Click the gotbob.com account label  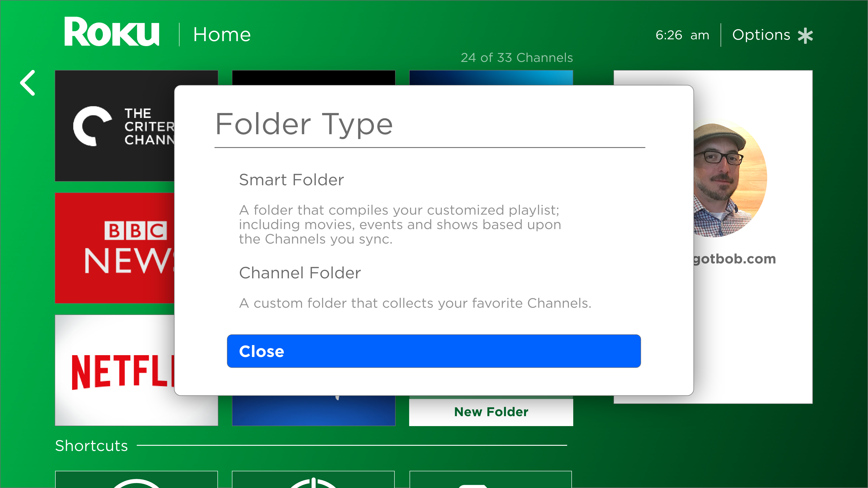click(735, 259)
